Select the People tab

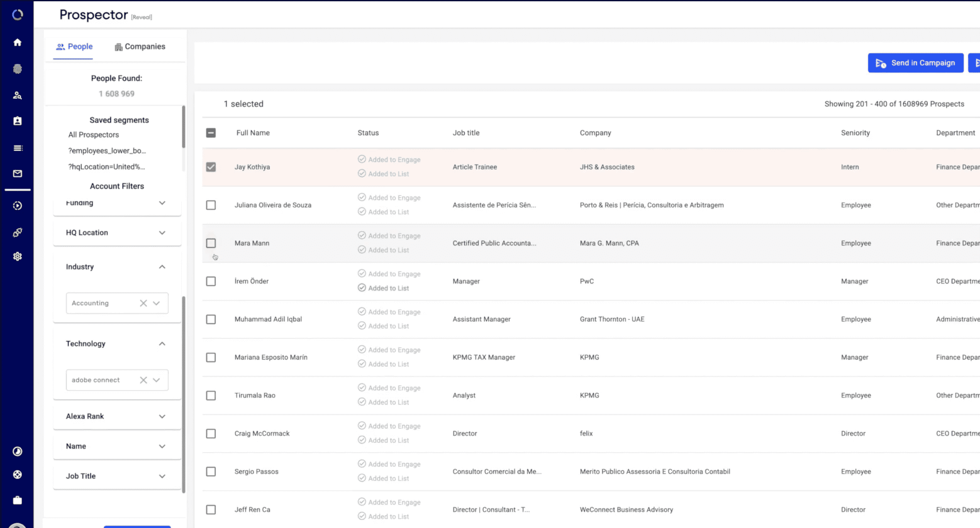(x=74, y=46)
